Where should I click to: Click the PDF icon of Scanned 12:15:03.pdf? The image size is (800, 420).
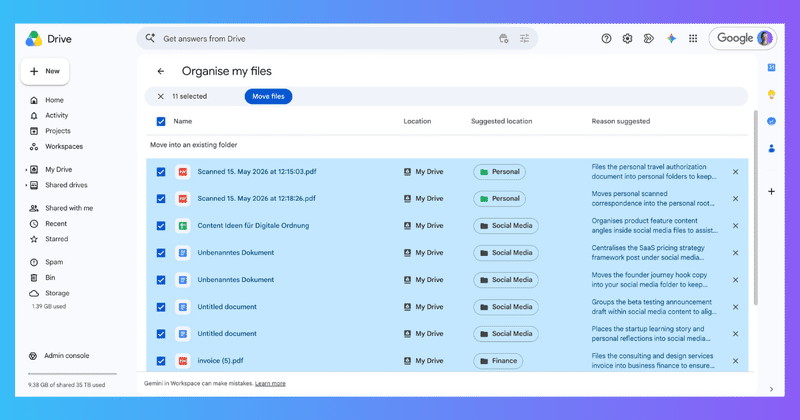coord(183,172)
